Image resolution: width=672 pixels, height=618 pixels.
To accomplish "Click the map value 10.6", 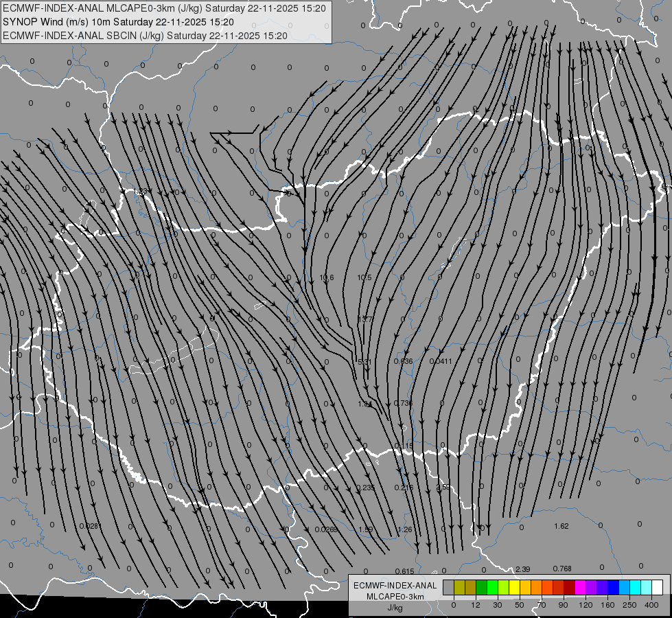I will [327, 277].
